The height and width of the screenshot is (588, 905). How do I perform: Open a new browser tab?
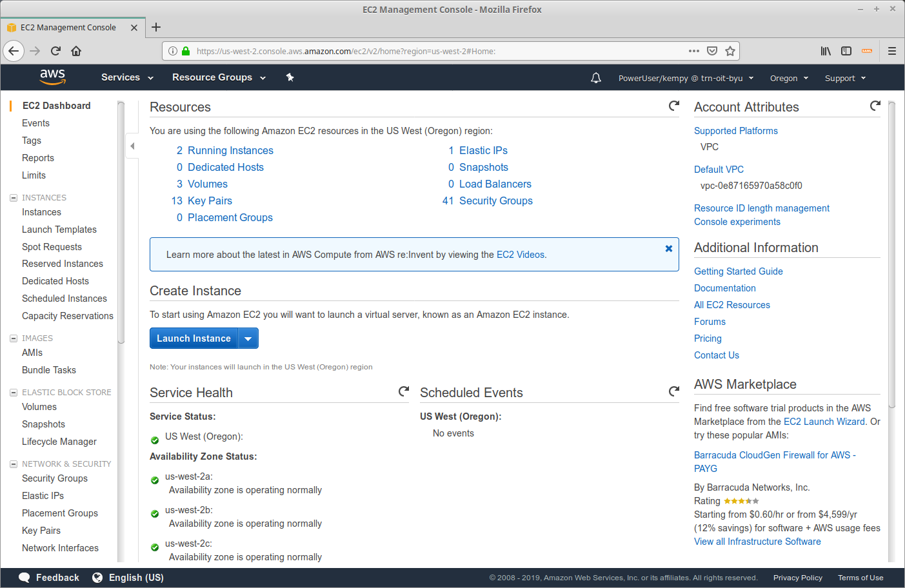click(156, 27)
